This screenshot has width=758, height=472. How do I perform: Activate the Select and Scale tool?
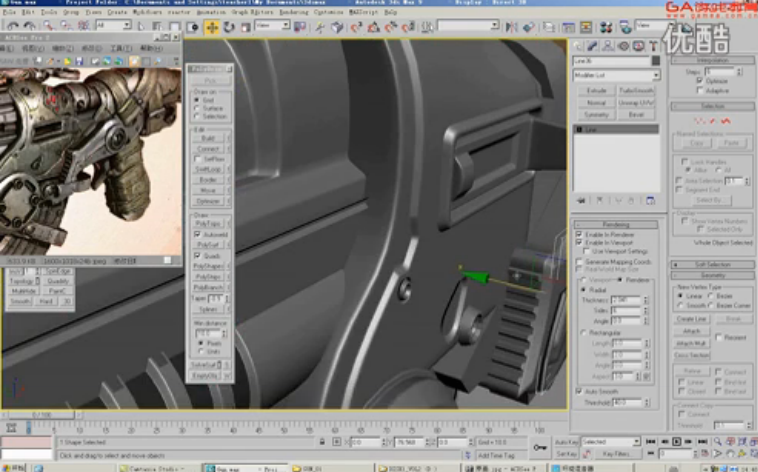246,27
